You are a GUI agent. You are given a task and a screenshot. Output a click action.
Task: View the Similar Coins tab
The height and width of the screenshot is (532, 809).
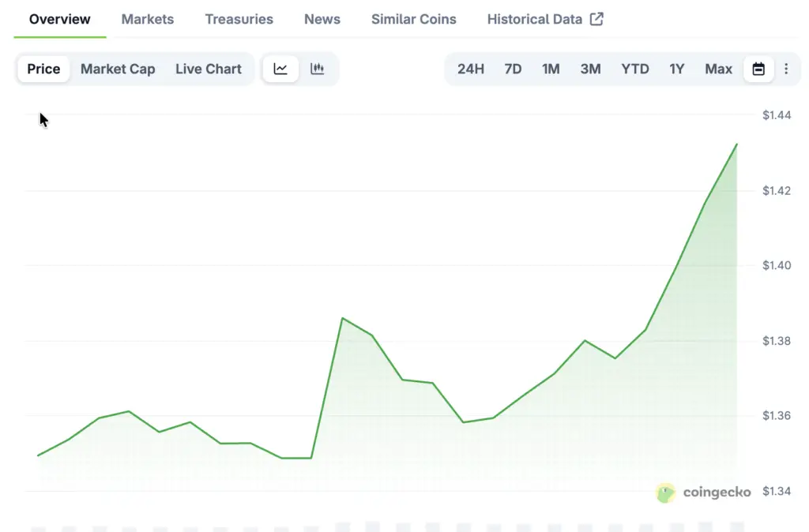tap(414, 19)
